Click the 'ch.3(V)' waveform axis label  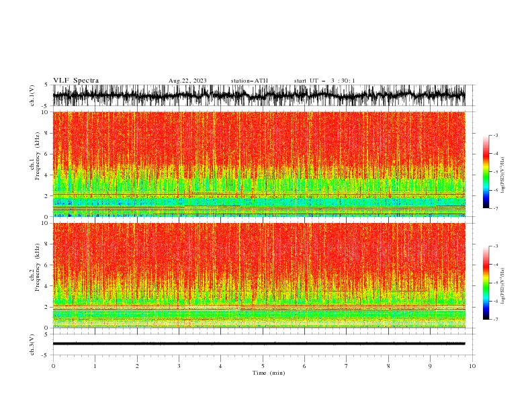[x=32, y=345]
